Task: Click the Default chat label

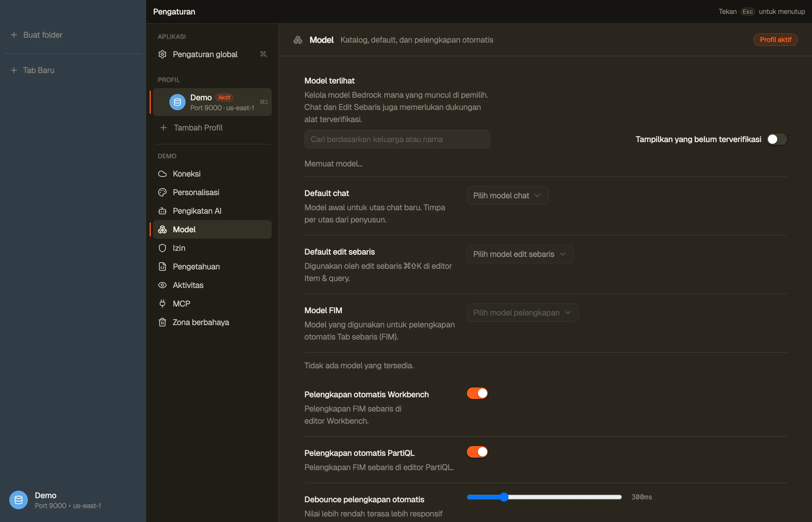Action: tap(327, 193)
